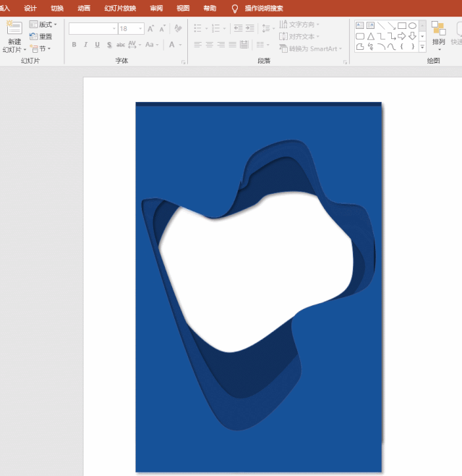Viewport: 462px width, 476px height.
Task: Click the New Slide (新建幻灯片) icon
Action: (14, 29)
